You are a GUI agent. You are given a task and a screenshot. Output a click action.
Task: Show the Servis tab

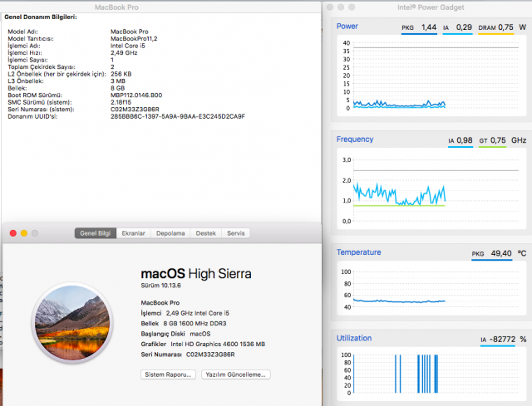[236, 233]
